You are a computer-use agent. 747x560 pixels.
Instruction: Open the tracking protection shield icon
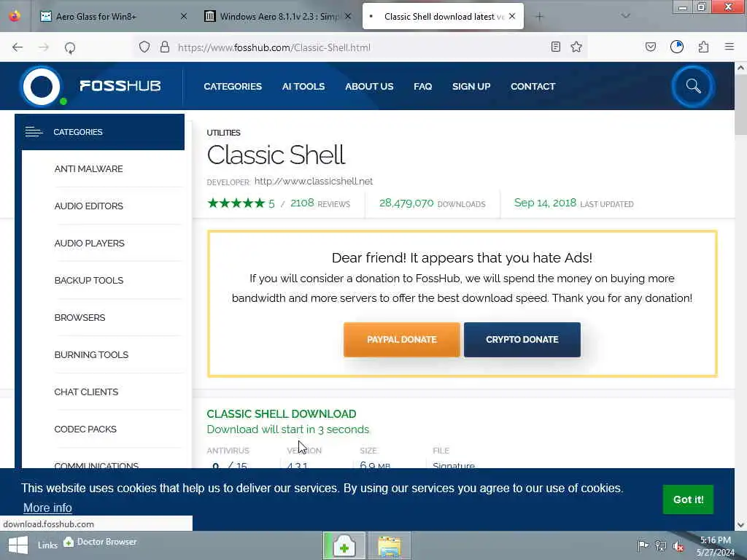click(x=144, y=47)
